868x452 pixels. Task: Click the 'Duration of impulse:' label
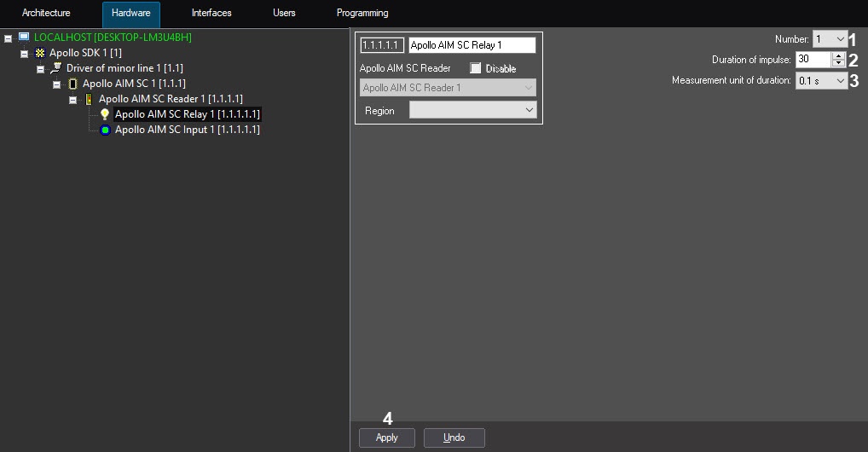tap(751, 60)
